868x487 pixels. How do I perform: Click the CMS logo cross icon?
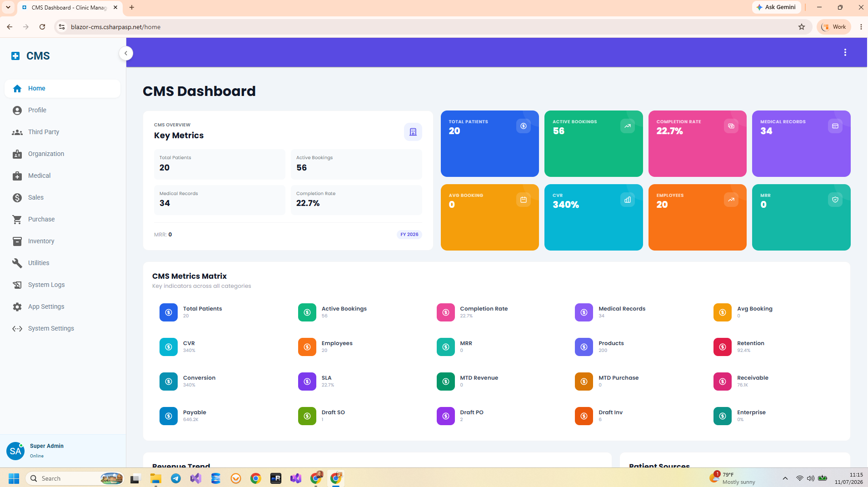click(x=15, y=56)
